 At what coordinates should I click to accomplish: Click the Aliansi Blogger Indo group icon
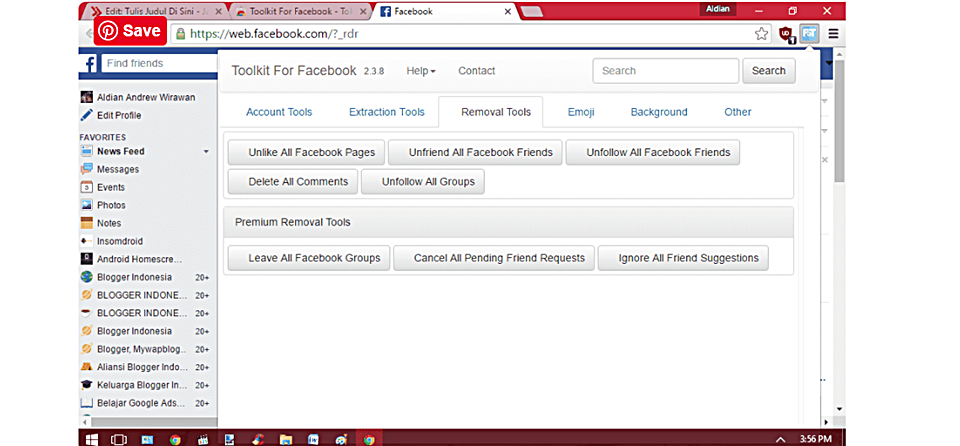[x=86, y=367]
